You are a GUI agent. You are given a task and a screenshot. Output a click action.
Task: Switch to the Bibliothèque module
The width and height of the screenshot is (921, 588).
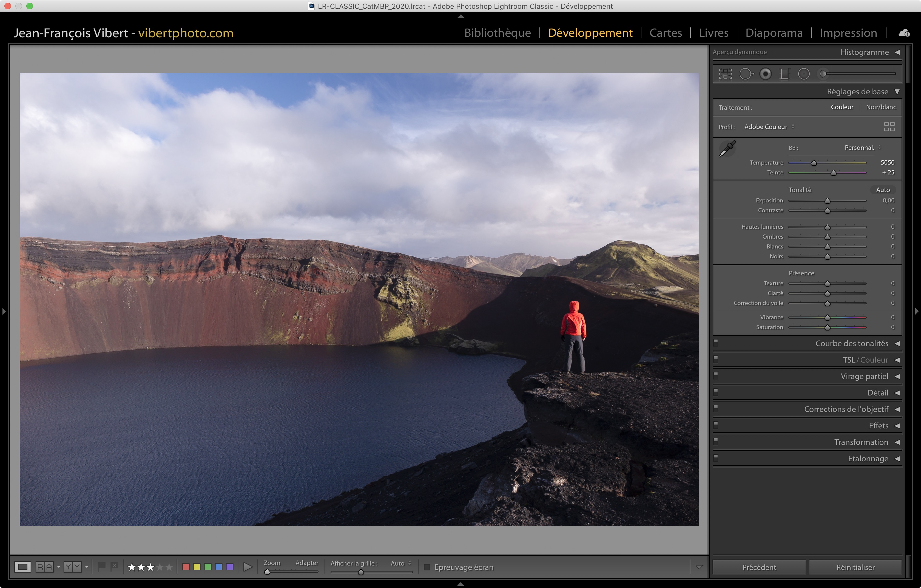pos(497,33)
